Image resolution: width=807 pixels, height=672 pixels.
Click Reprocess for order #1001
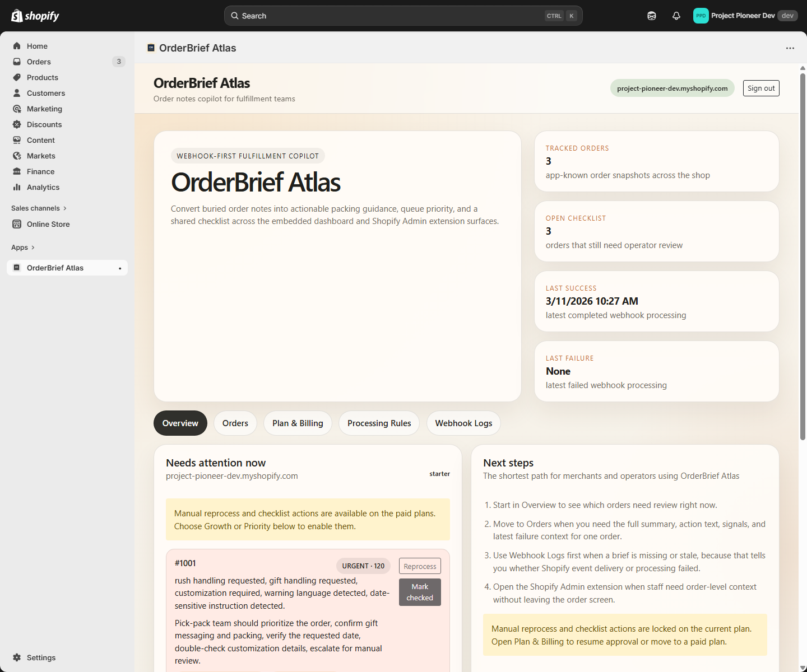[x=420, y=566]
